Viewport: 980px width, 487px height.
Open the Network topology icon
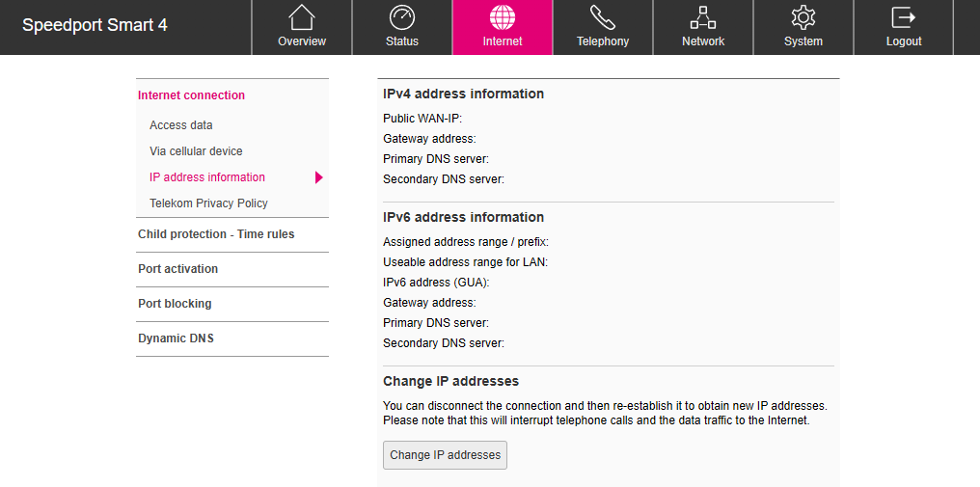coord(703,17)
